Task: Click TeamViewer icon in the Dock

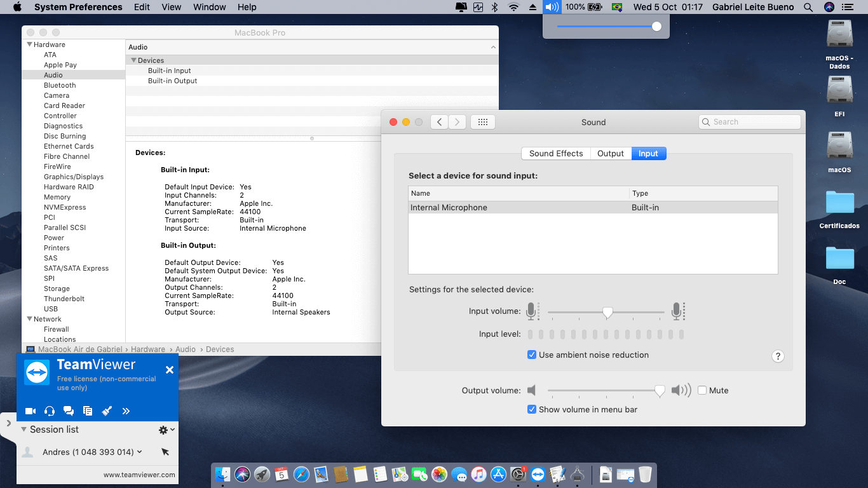Action: [x=538, y=474]
